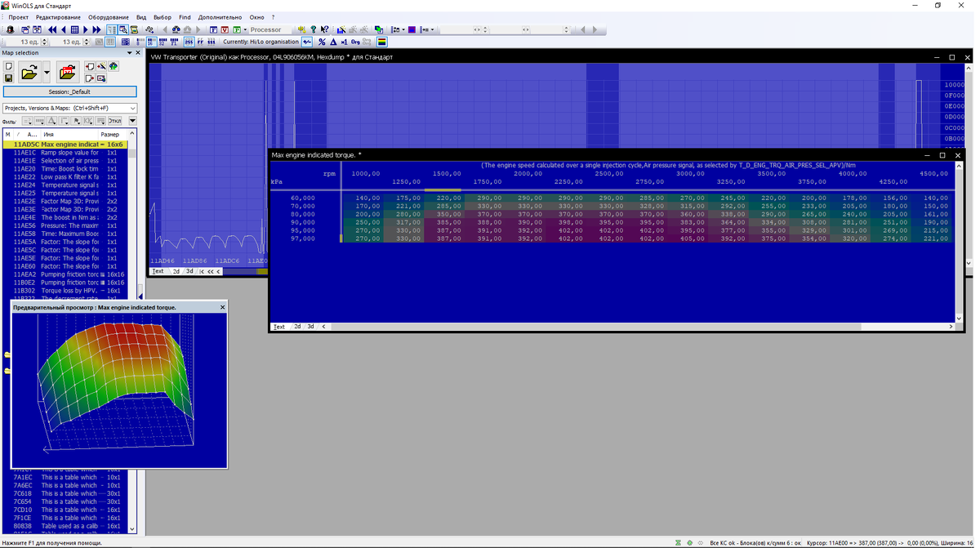Image resolution: width=980 pixels, height=548 pixels.
Task: Click the context help arrow-question icon
Action: point(324,29)
